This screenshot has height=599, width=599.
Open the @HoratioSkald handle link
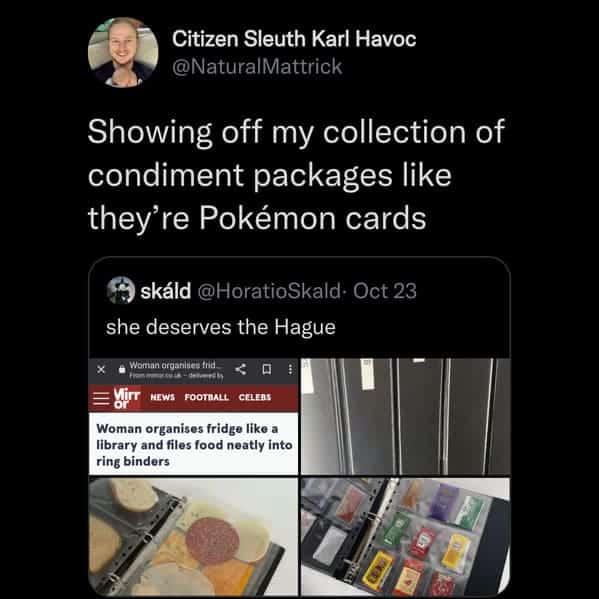[269, 291]
